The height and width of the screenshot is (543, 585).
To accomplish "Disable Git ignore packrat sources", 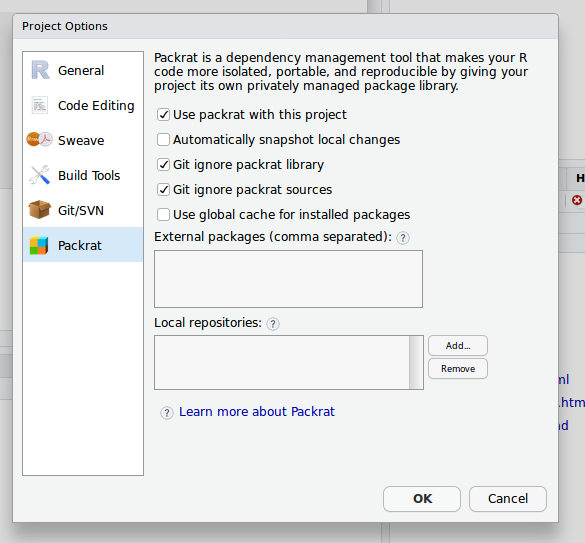I will coord(163,190).
